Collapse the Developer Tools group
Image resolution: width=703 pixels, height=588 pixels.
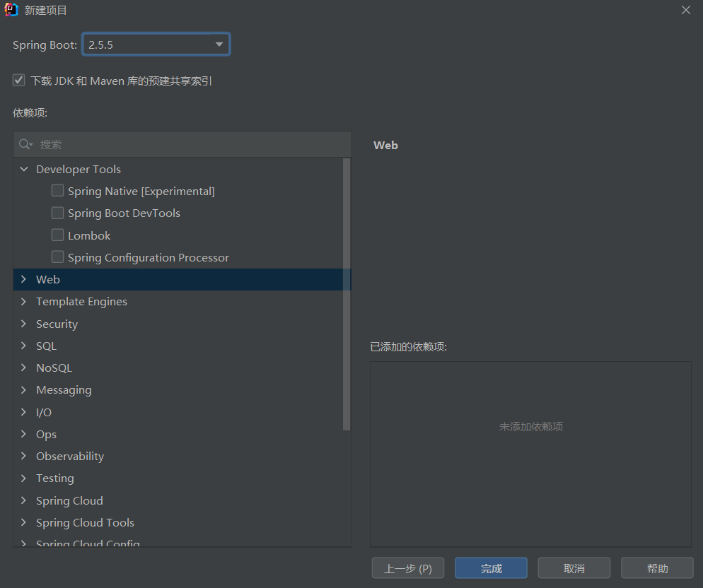pyautogui.click(x=24, y=169)
